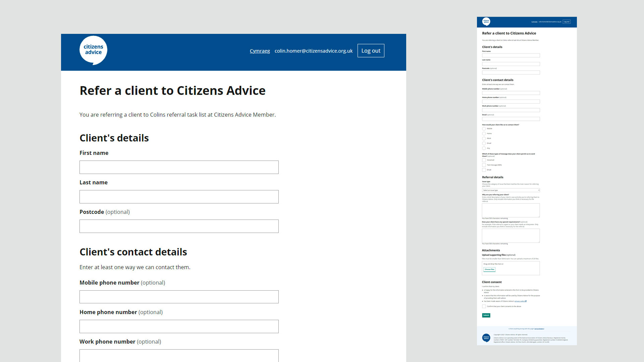Click the "Why are you referring your client" text area
The height and width of the screenshot is (362, 644).
tap(511, 210)
